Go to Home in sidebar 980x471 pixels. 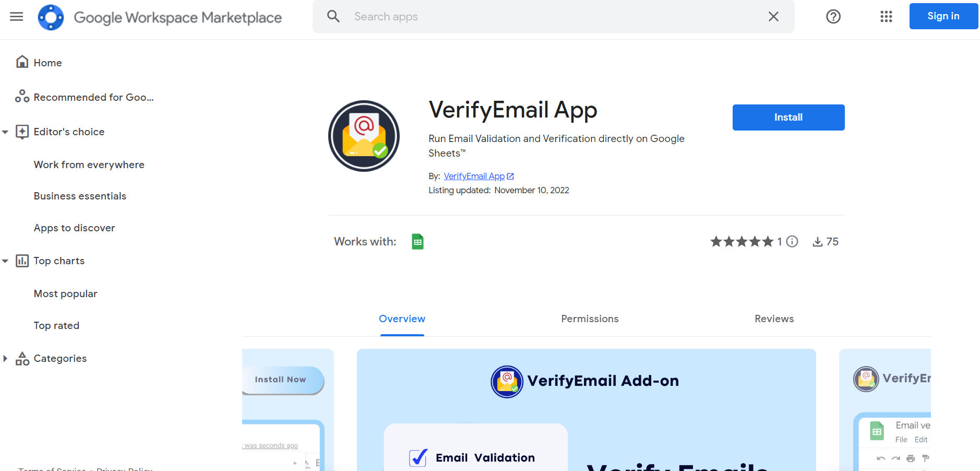click(48, 63)
